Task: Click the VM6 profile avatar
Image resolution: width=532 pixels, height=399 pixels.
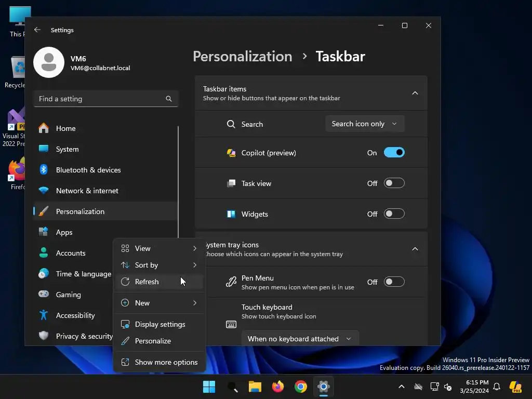Action: point(49,62)
